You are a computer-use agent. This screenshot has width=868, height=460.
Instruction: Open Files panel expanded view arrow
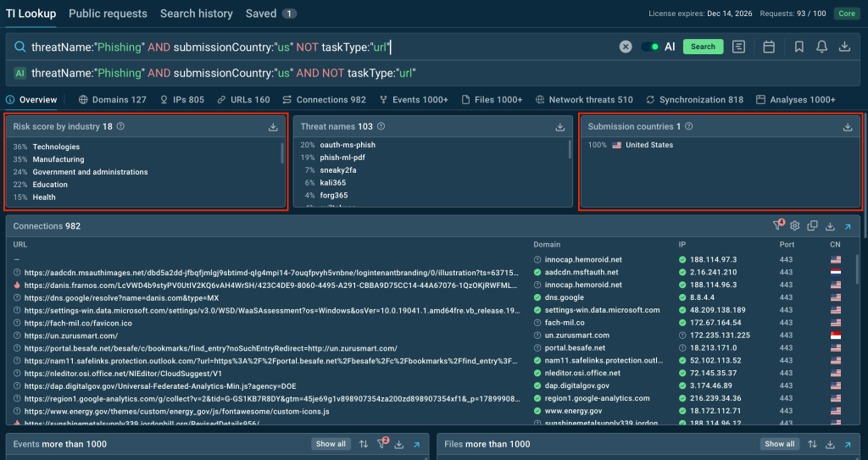848,444
